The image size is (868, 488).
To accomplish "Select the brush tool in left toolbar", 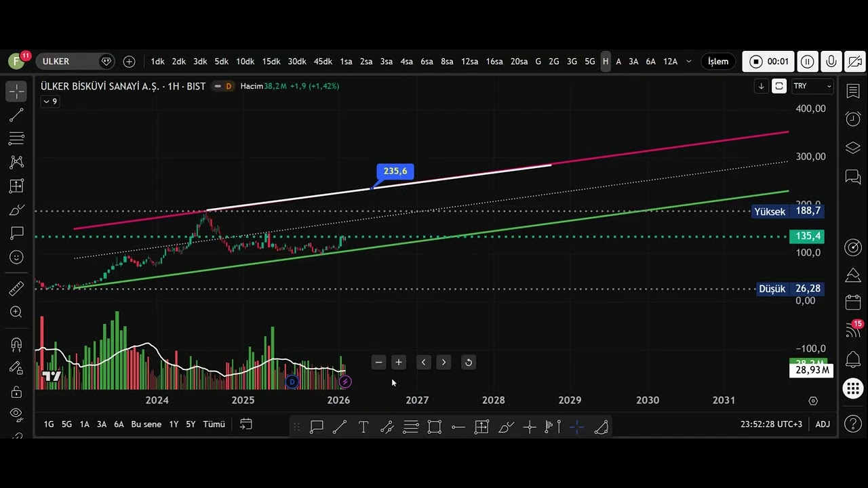I will click(16, 209).
